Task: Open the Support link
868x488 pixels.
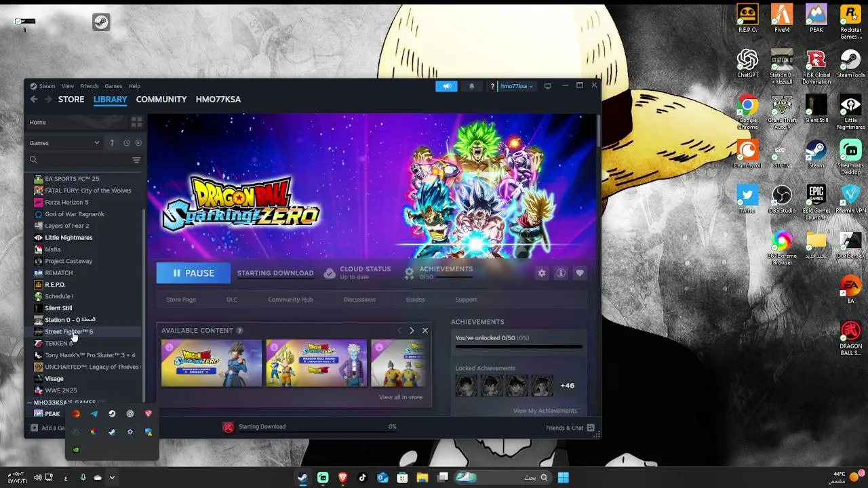Action: click(466, 300)
